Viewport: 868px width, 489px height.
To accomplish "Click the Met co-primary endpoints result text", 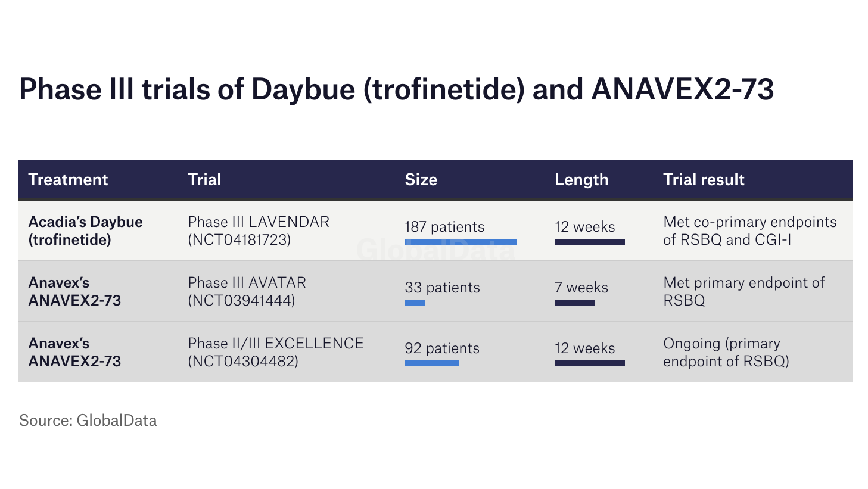I will pos(749,231).
